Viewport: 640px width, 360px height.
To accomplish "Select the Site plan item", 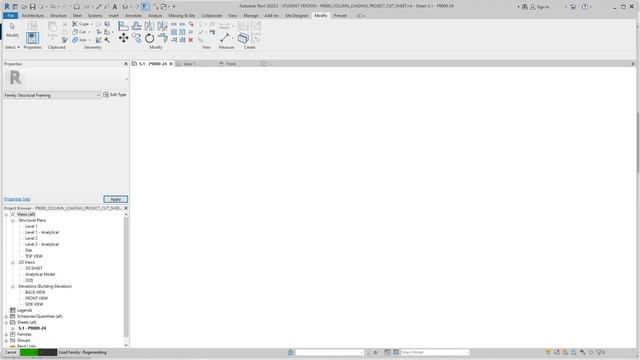I will click(x=28, y=250).
